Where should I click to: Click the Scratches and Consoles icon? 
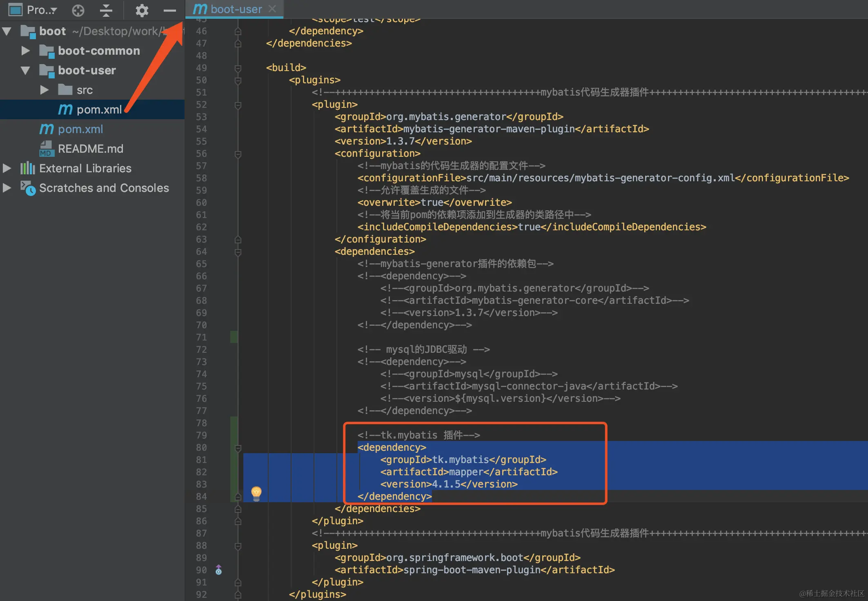point(28,188)
